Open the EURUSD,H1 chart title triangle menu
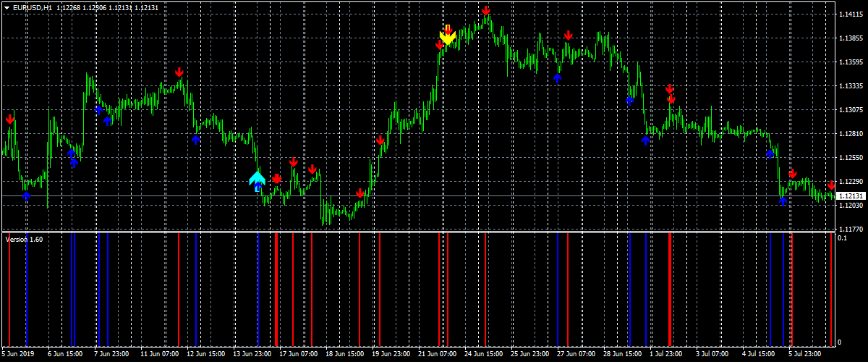The height and width of the screenshot is (362, 868). coord(7,7)
